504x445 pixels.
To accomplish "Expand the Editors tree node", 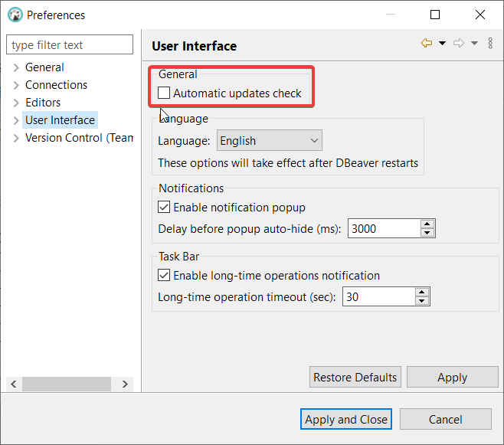I will (16, 103).
